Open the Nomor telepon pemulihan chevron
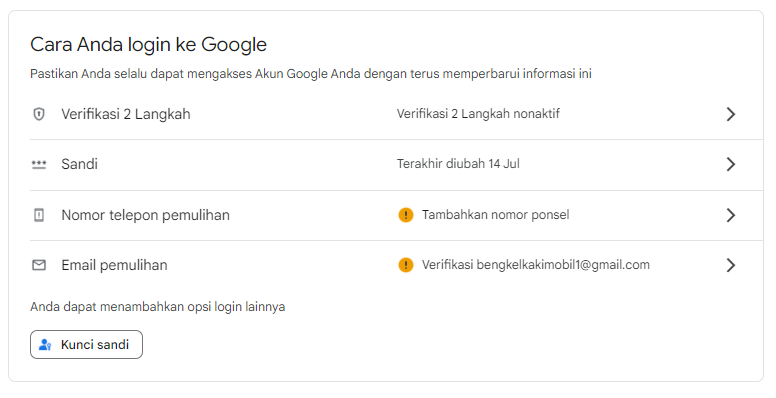776x398 pixels. pos(730,215)
